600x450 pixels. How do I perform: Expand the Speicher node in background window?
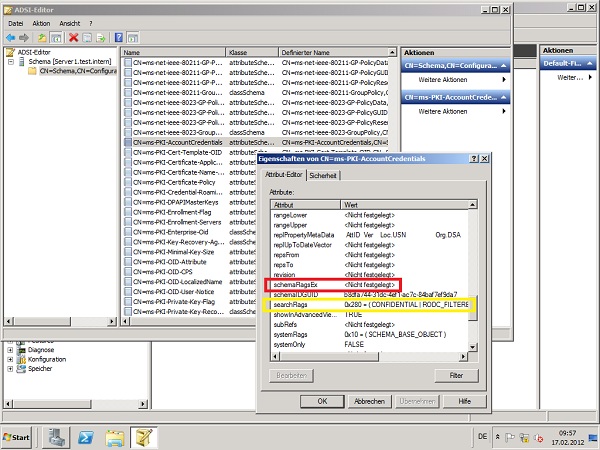tap(10, 369)
